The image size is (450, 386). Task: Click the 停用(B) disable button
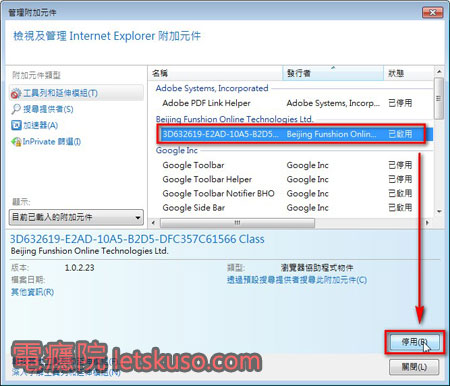pyautogui.click(x=414, y=342)
